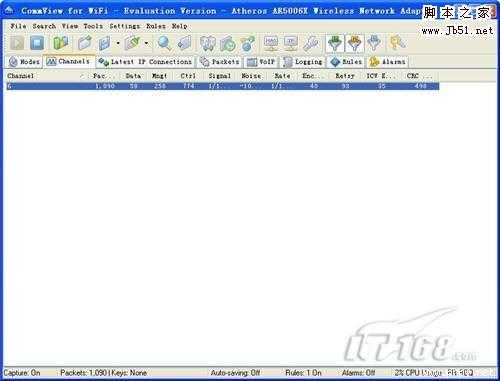Sort by the Signal column header
The width and height of the screenshot is (500, 381).
[220, 76]
